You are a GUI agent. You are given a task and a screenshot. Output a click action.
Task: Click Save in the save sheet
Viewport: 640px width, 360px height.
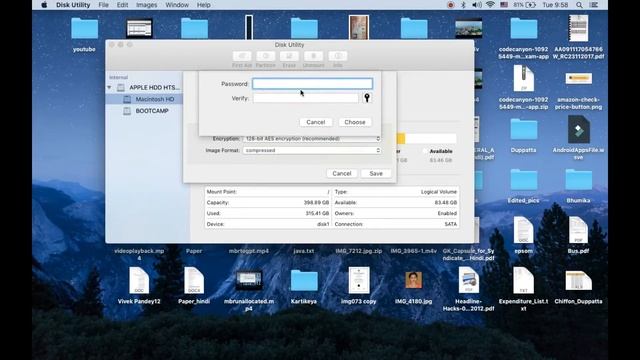pyautogui.click(x=376, y=173)
